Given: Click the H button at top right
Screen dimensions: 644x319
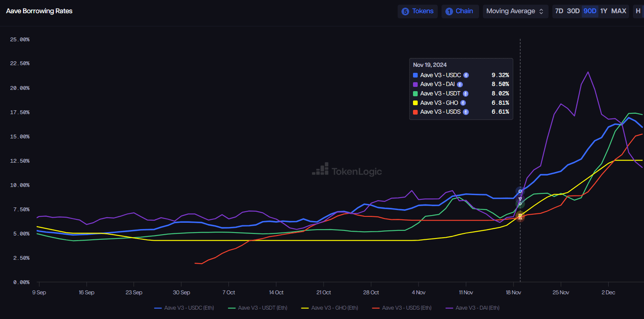Looking at the screenshot, I should tap(638, 11).
